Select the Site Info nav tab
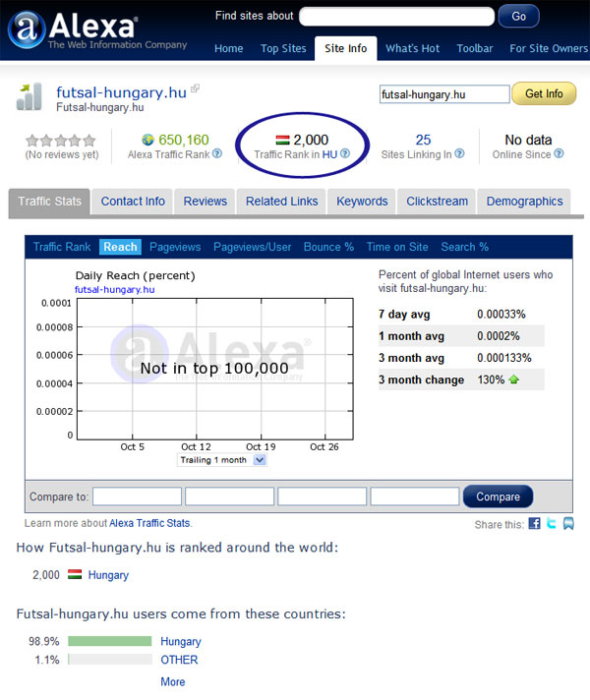This screenshot has height=700, width=590. coord(346,48)
